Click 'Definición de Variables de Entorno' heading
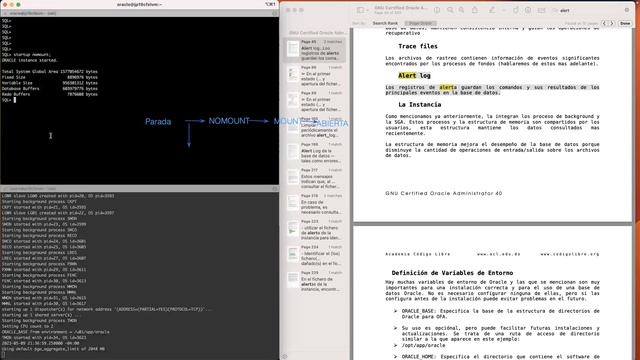Image resolution: width=640 pixels, height=360 pixels. coord(452,273)
